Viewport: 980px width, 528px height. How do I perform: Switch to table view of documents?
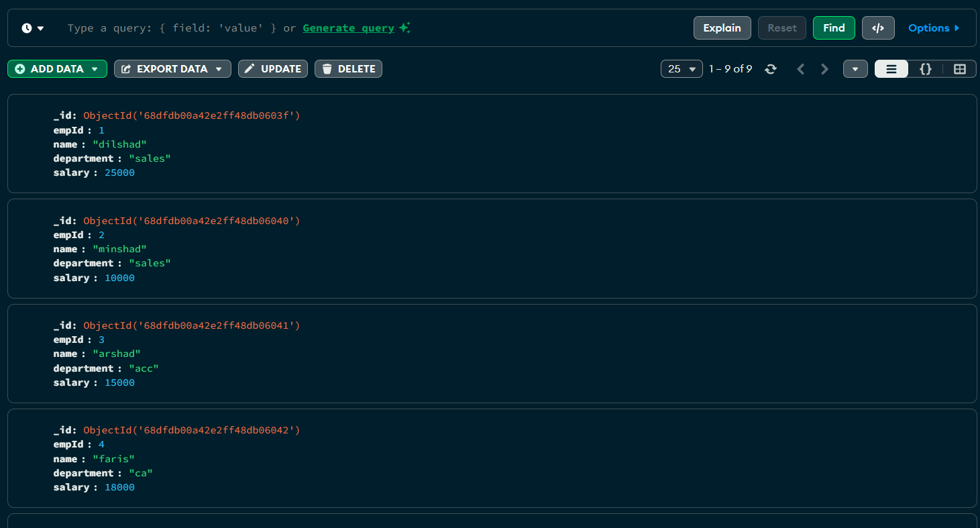tap(959, 68)
